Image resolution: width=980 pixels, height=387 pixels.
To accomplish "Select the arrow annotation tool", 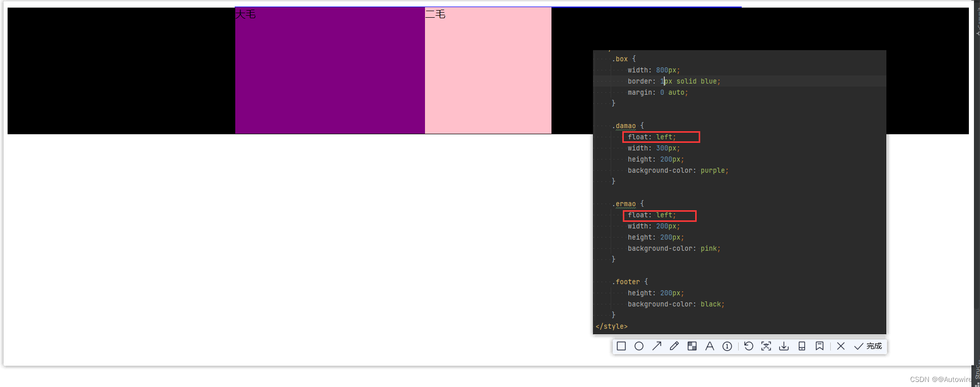I will tap(657, 346).
